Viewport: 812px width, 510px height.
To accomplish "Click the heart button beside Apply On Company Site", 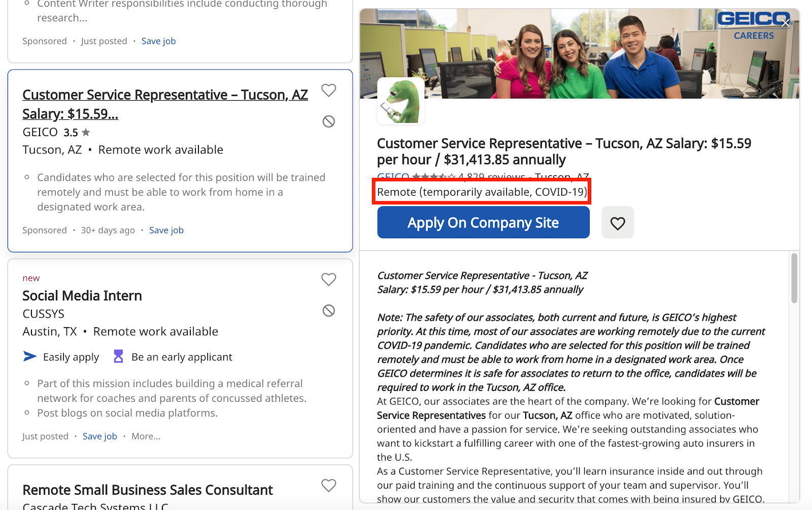I will click(618, 222).
